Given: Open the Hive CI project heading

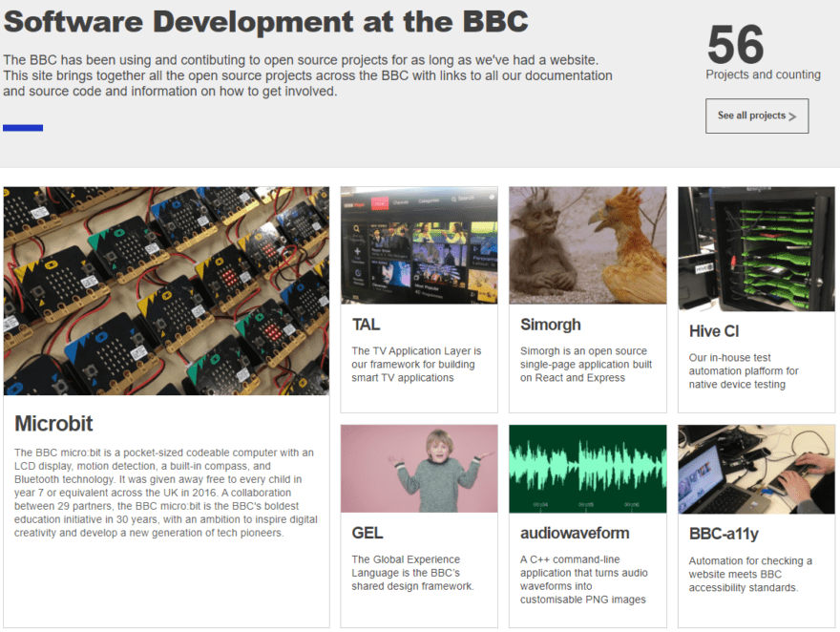Looking at the screenshot, I should 714,330.
